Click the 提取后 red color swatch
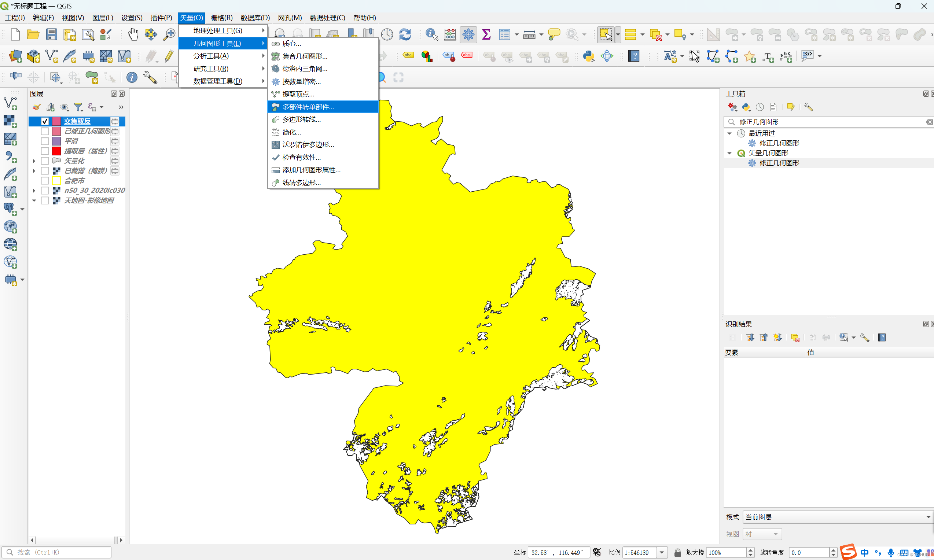This screenshot has width=934, height=560. (56, 151)
